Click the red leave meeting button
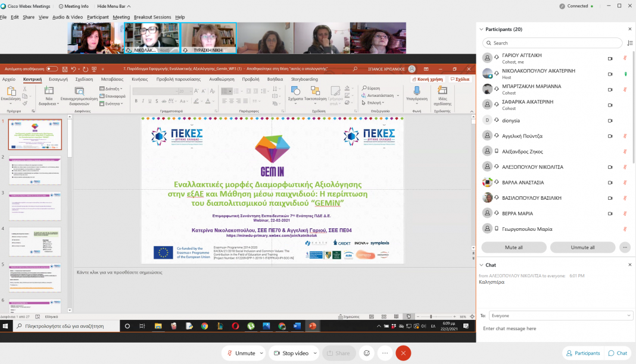Viewport: 636px width, 364px height. 403,353
